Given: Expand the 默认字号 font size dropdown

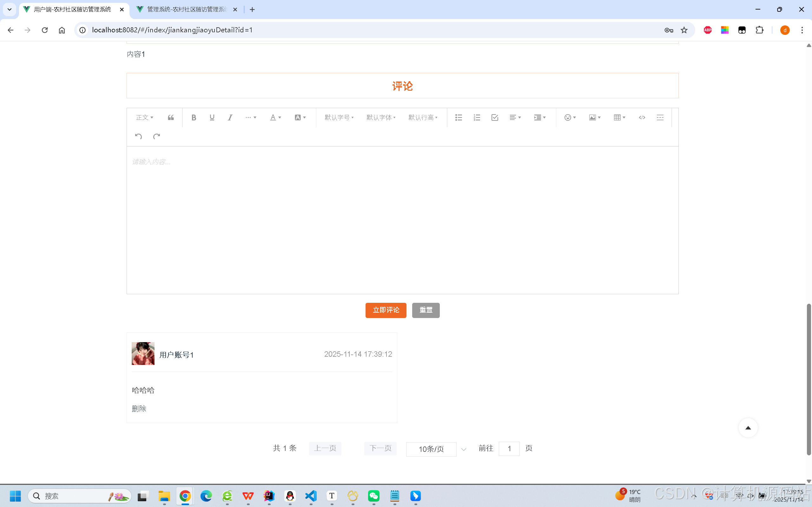Looking at the screenshot, I should click(339, 117).
